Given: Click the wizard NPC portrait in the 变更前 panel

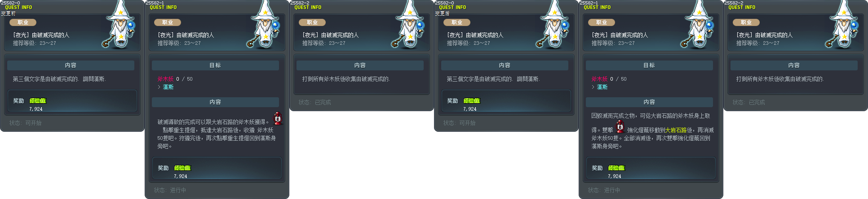Looking at the screenshot, I should 119,25.
